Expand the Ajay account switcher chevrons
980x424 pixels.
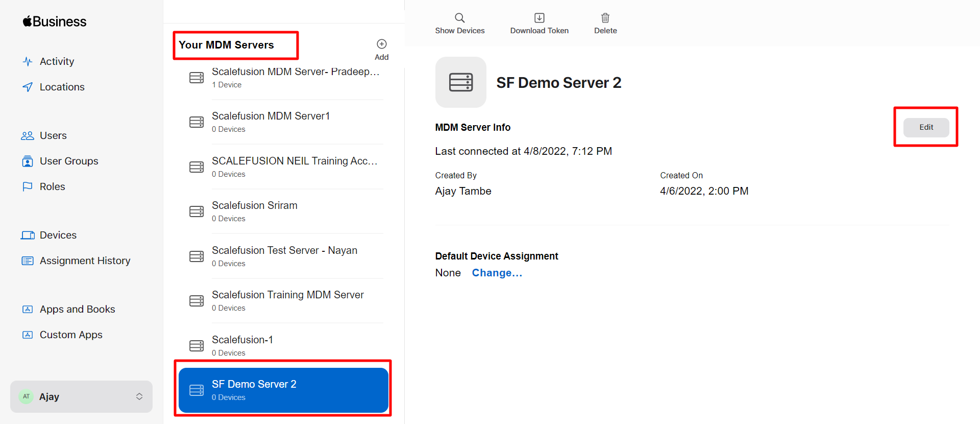(139, 396)
